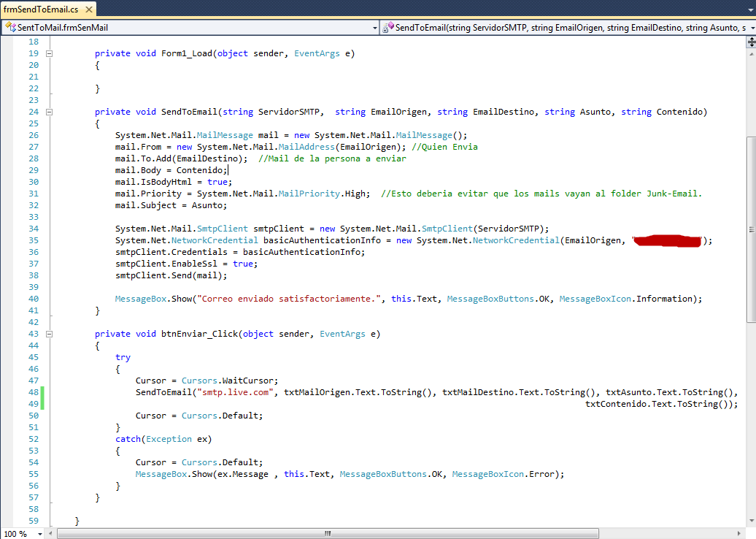Click the "Exception" type on line 52

tap(169, 439)
